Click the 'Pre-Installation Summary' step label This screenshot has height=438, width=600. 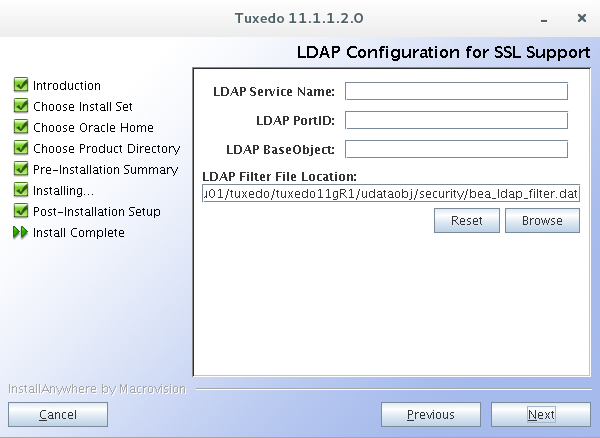click(x=106, y=170)
